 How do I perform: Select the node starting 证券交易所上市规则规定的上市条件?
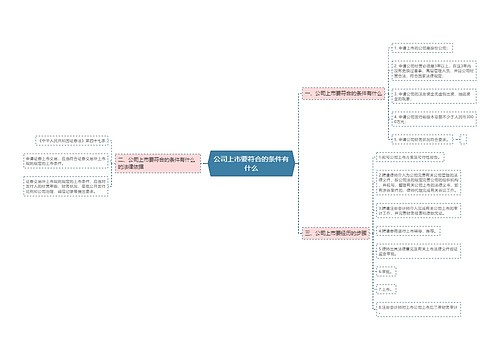click(66, 186)
